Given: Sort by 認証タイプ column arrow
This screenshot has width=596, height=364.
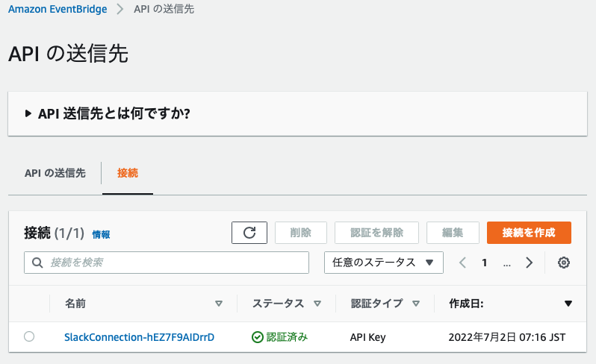Looking at the screenshot, I should (x=416, y=304).
